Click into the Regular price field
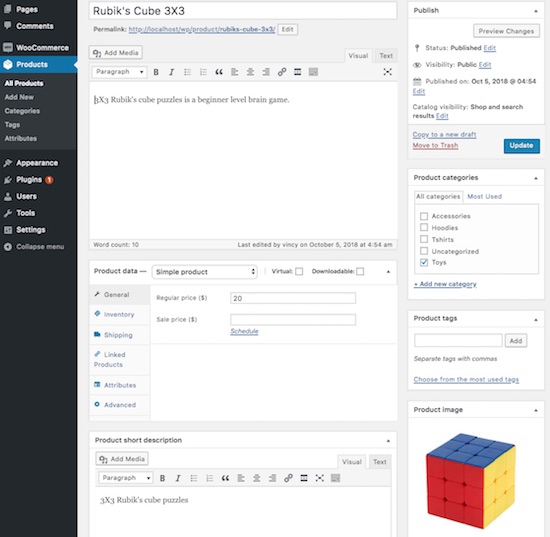This screenshot has width=550, height=537. tap(293, 298)
